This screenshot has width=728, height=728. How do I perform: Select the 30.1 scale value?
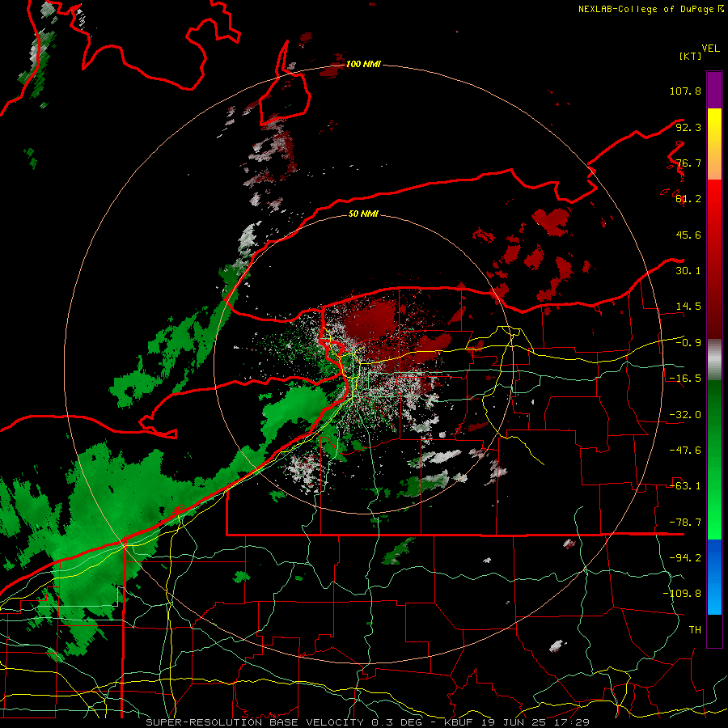(688, 271)
